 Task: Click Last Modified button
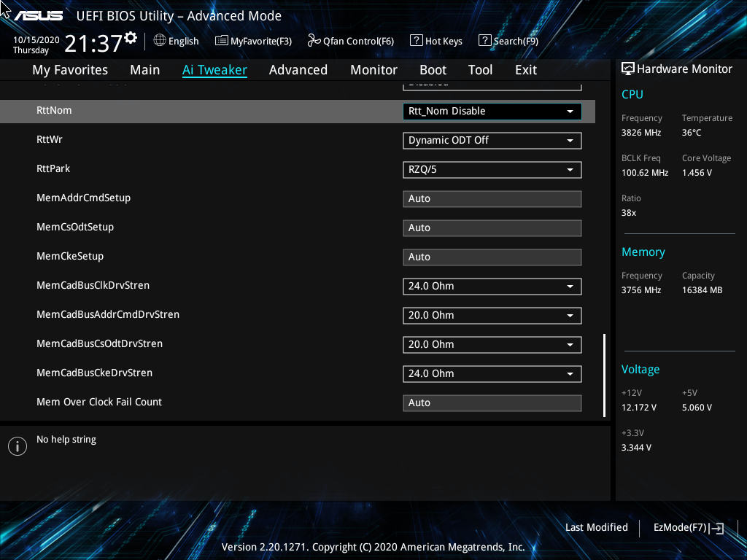click(x=597, y=528)
